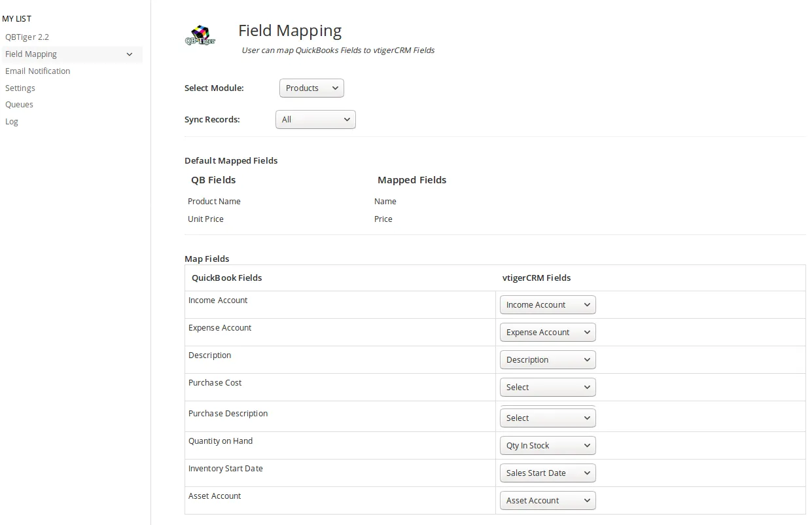This screenshot has width=812, height=525.
Task: Click the QB-Tiger logo icon
Action: pos(200,35)
